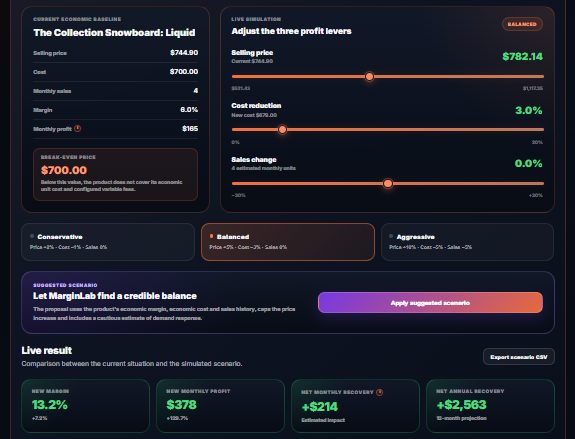Click the baseline cost $700.00
575x439 pixels.
(184, 72)
